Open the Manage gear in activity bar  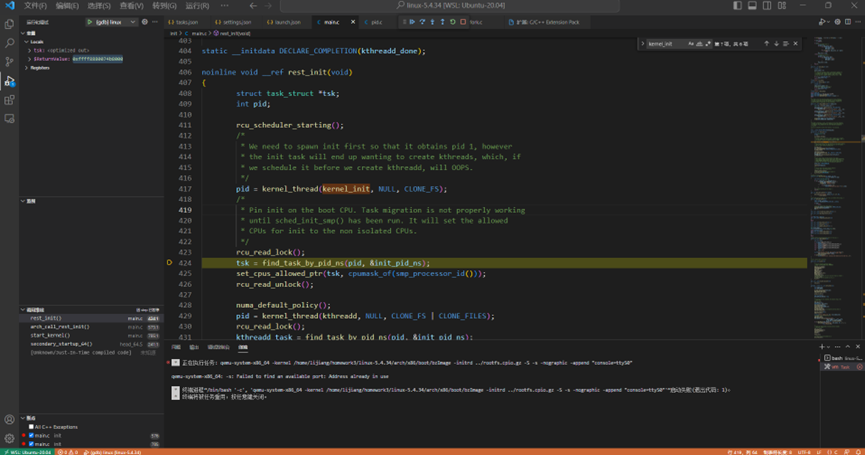[10, 438]
